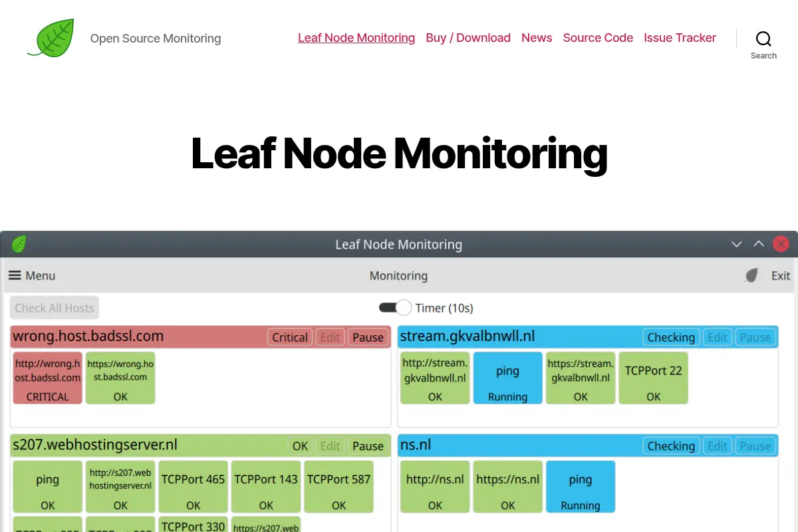Click the title bar up chevron

coord(758,244)
